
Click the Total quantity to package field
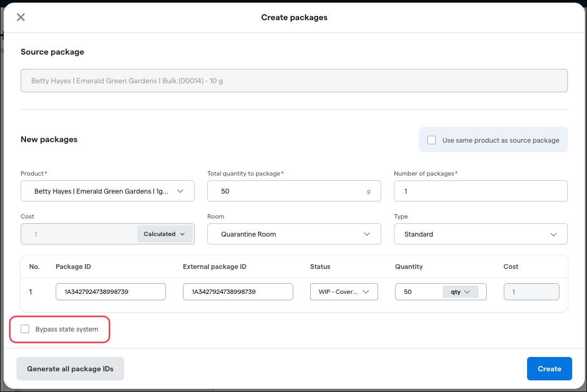(294, 191)
